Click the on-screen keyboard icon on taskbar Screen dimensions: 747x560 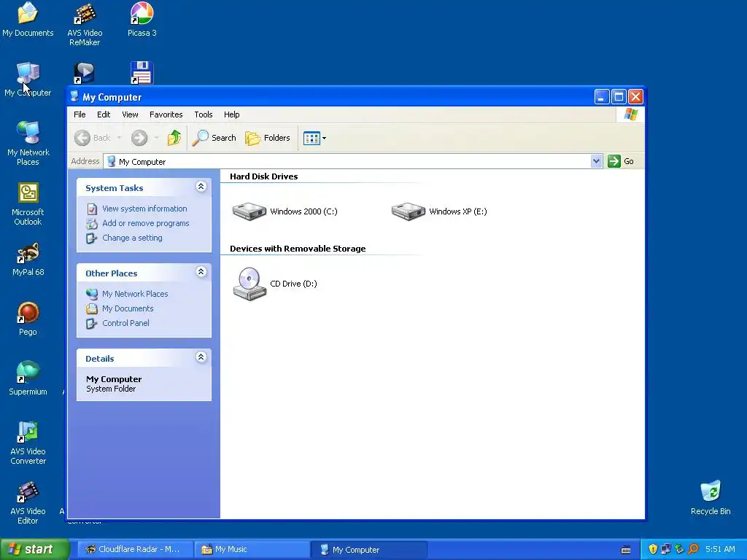(626, 550)
